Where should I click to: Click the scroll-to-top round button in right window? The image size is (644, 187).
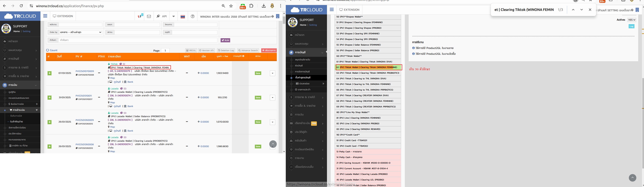632,178
